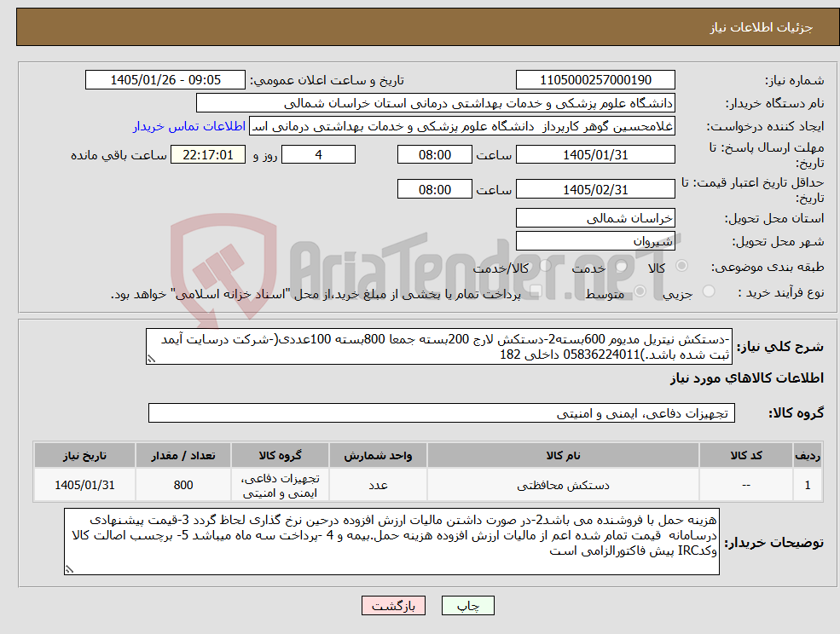Screen dimensions: 840x634
Task: Click the شماره نیاز label
Action: tap(795, 81)
